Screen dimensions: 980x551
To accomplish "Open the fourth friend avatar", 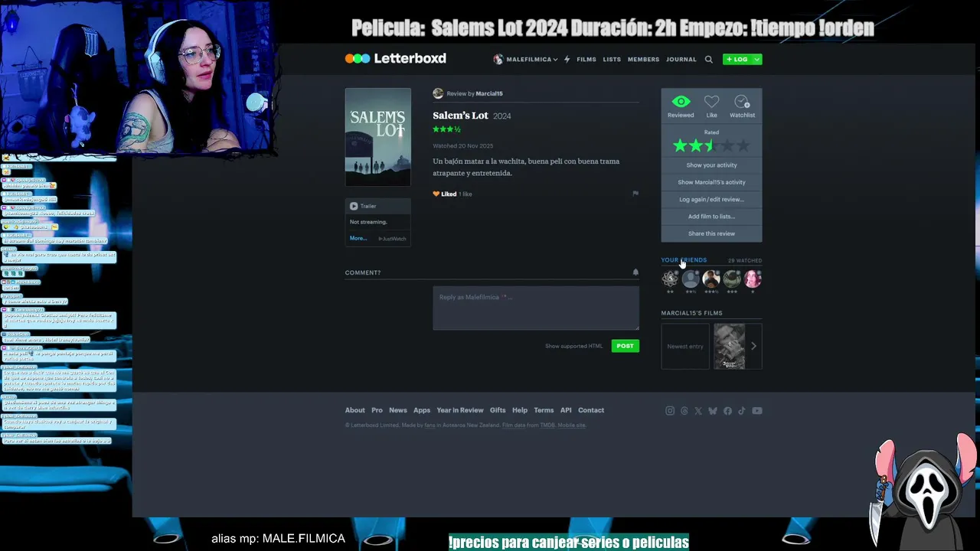I will (732, 279).
